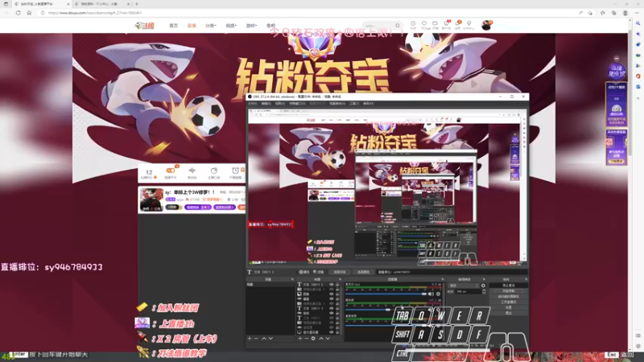Open the 游戏 dropdown in Douyu nav
This screenshot has width=644, height=362.
coord(251,26)
